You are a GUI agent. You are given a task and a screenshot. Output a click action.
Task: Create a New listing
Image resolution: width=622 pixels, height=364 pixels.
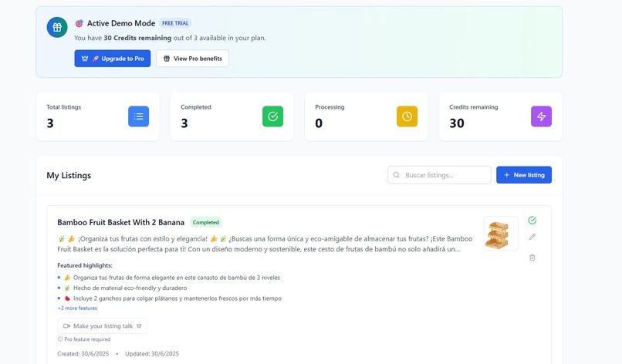(524, 175)
